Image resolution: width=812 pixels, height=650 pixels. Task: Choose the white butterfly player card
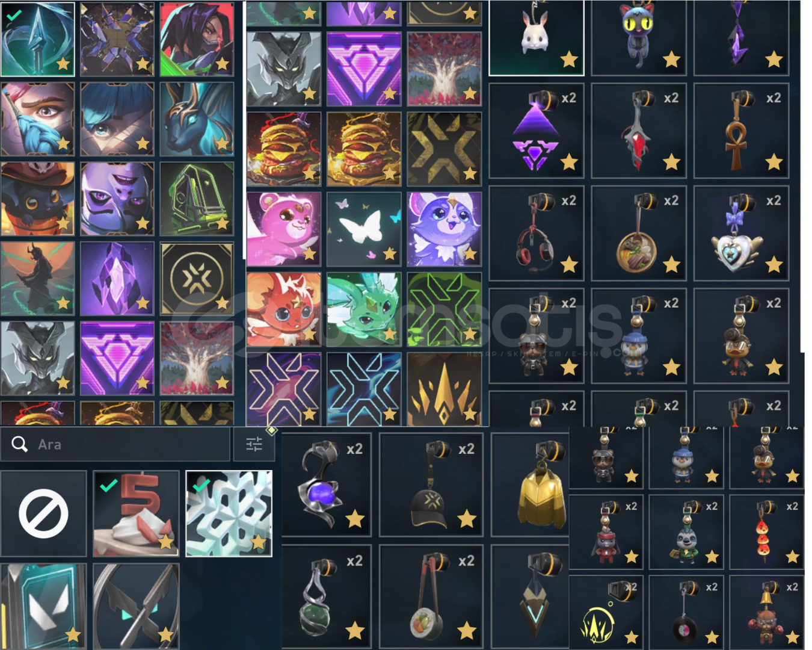tap(364, 229)
